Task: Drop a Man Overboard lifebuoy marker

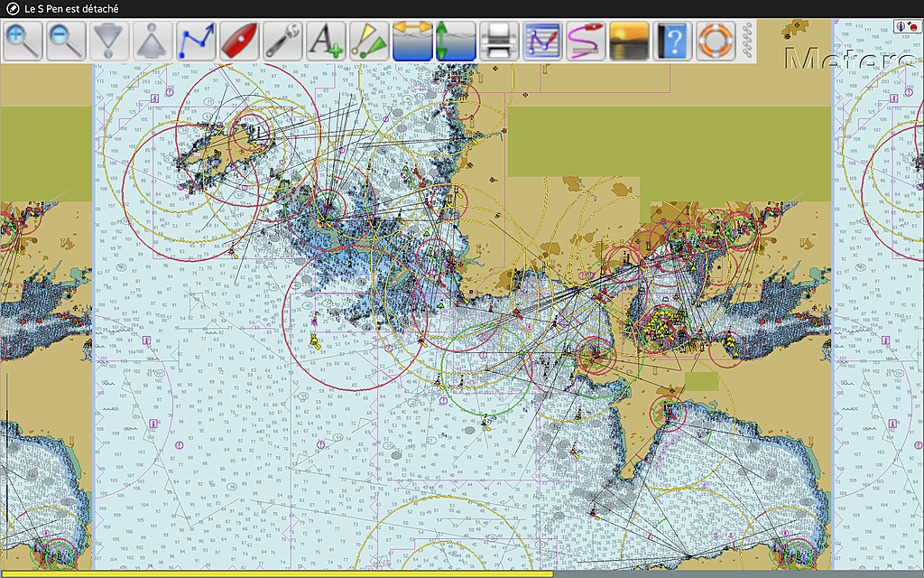Action: point(716,41)
